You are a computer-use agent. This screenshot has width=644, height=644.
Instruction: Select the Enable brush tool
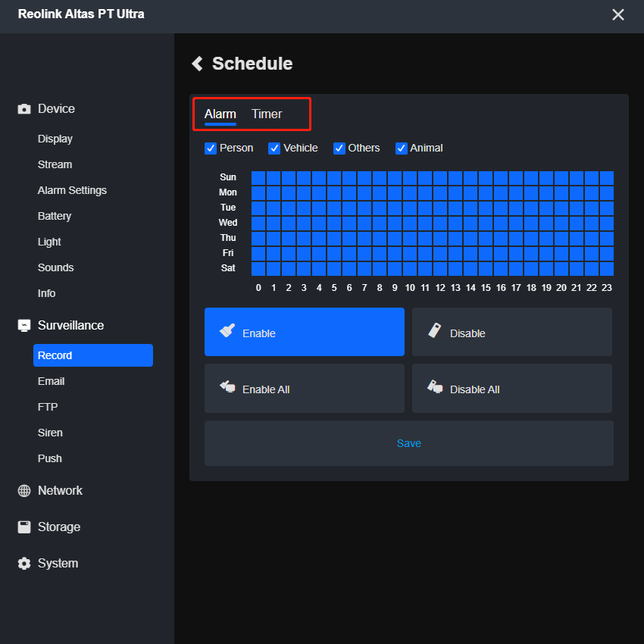click(x=305, y=332)
